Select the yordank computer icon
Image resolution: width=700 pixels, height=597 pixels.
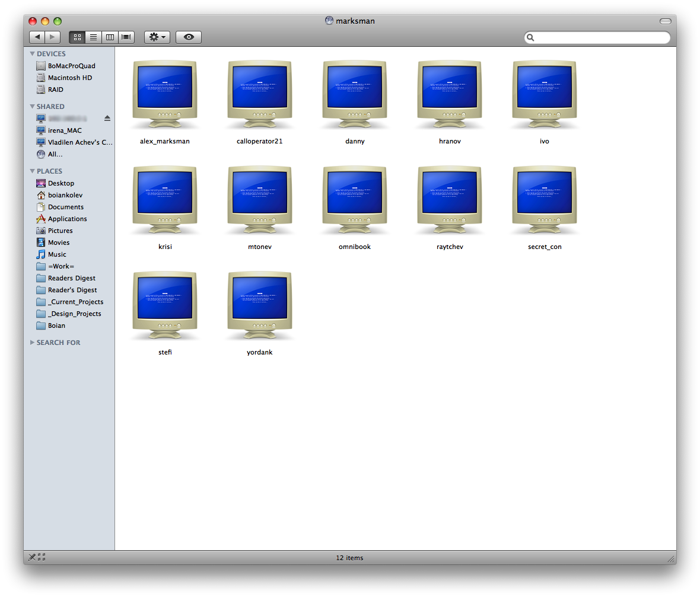[x=259, y=305]
